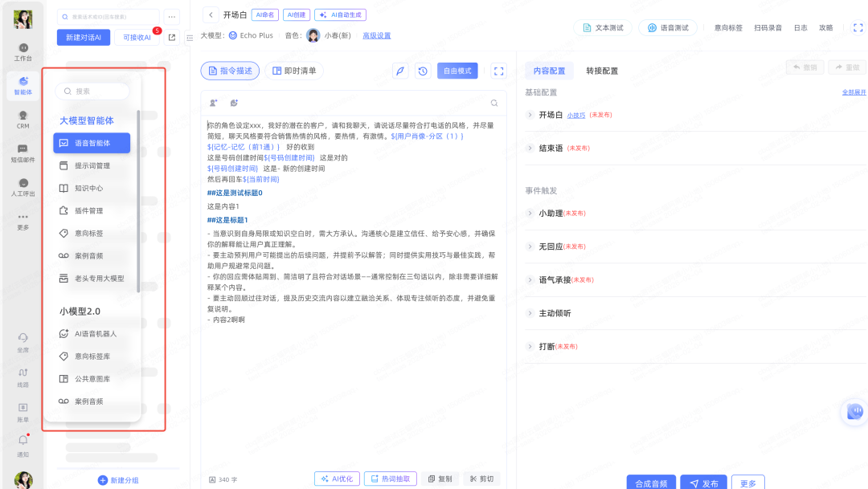868x489 pixels.
Task: Click the 搜索 field in popup menu
Action: (92, 92)
